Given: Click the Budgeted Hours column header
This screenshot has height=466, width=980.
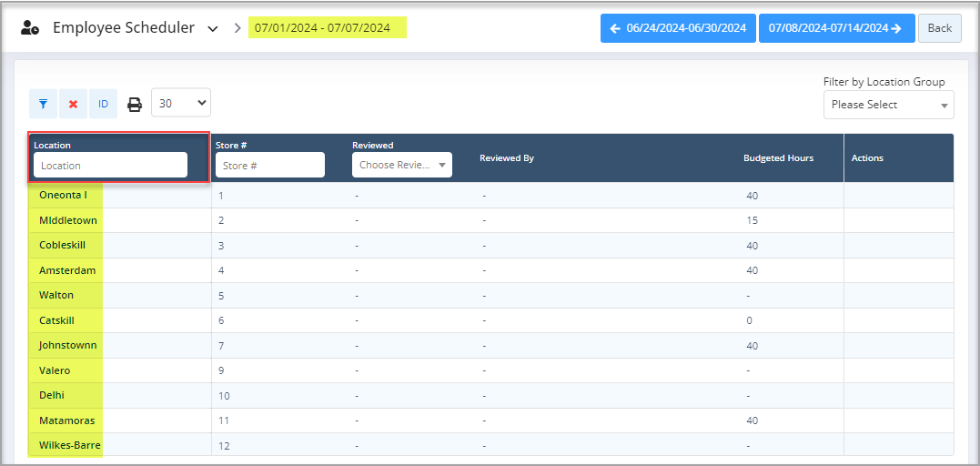Looking at the screenshot, I should tap(778, 157).
